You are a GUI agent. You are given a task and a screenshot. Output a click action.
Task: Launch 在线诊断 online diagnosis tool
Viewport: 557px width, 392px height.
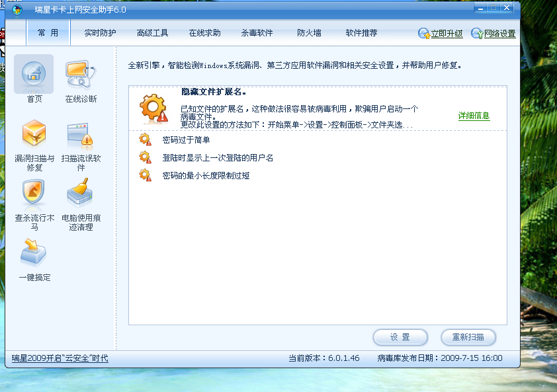click(x=81, y=74)
